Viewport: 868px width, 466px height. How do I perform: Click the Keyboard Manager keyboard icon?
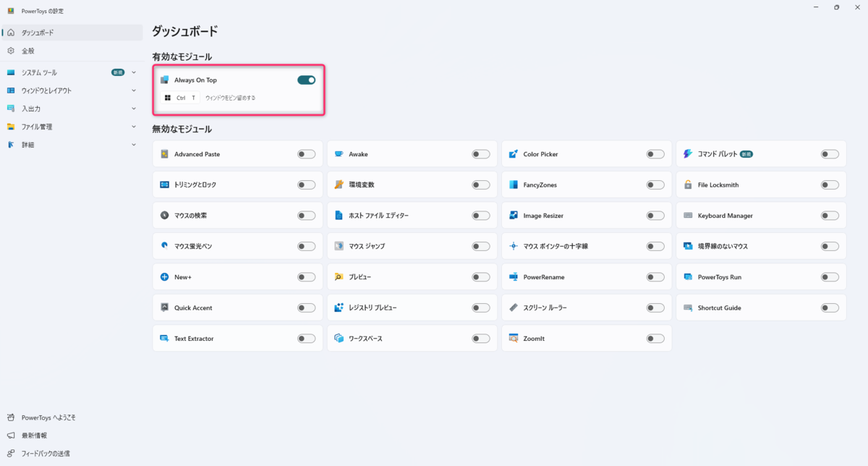pos(688,216)
